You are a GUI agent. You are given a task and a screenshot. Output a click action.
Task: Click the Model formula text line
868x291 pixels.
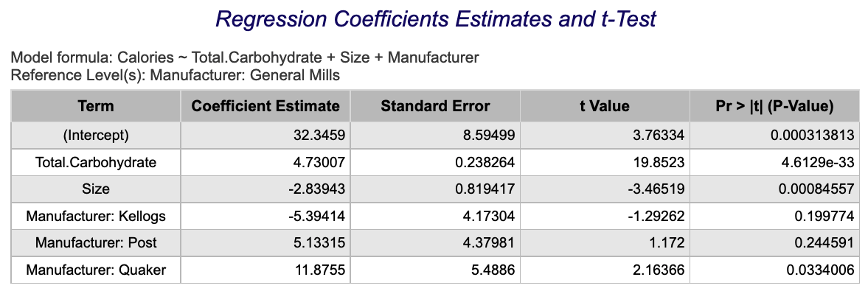pyautogui.click(x=246, y=57)
